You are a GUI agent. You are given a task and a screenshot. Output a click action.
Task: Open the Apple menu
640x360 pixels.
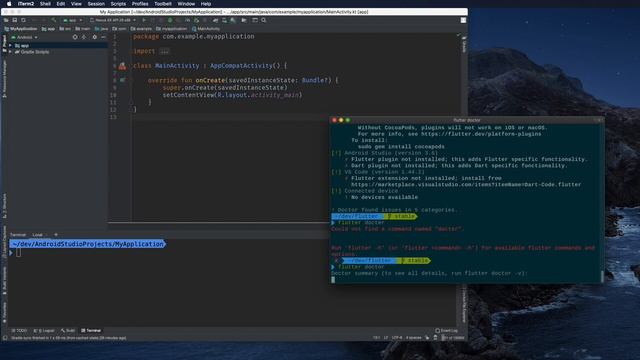[x=9, y=4]
